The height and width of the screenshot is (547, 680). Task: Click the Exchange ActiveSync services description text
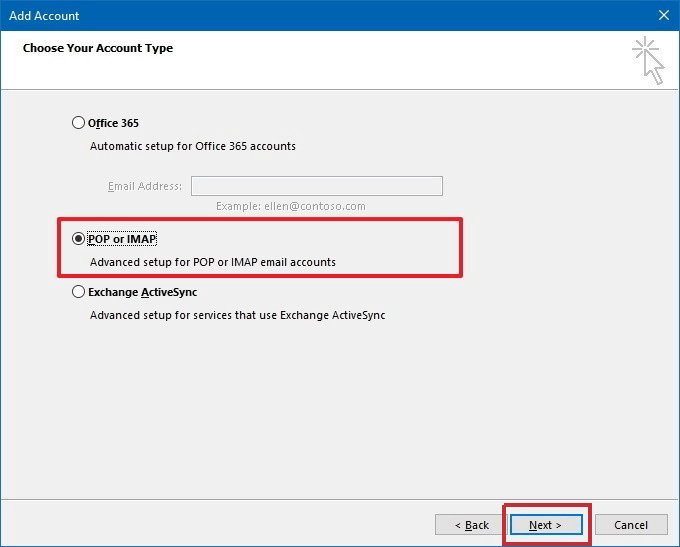coord(237,315)
